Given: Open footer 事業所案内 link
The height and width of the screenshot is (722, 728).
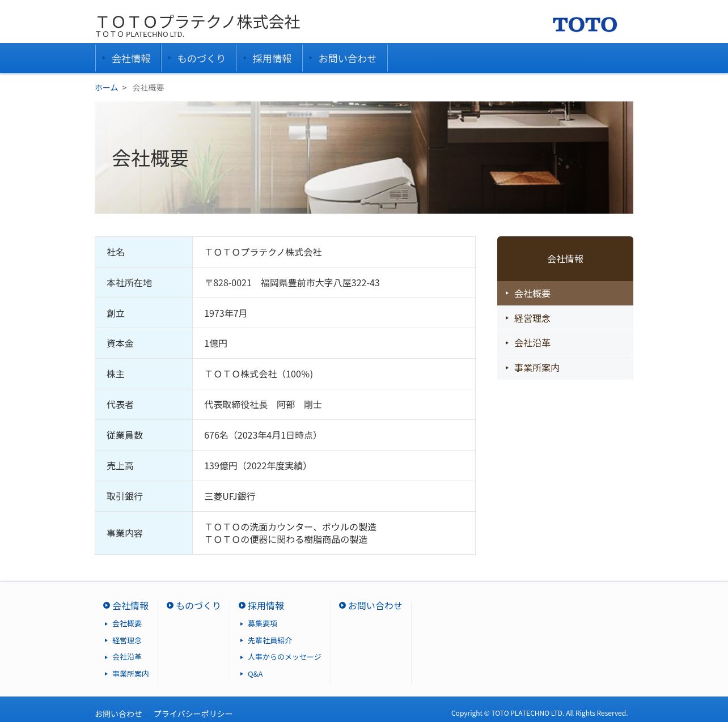Looking at the screenshot, I should coord(130,674).
